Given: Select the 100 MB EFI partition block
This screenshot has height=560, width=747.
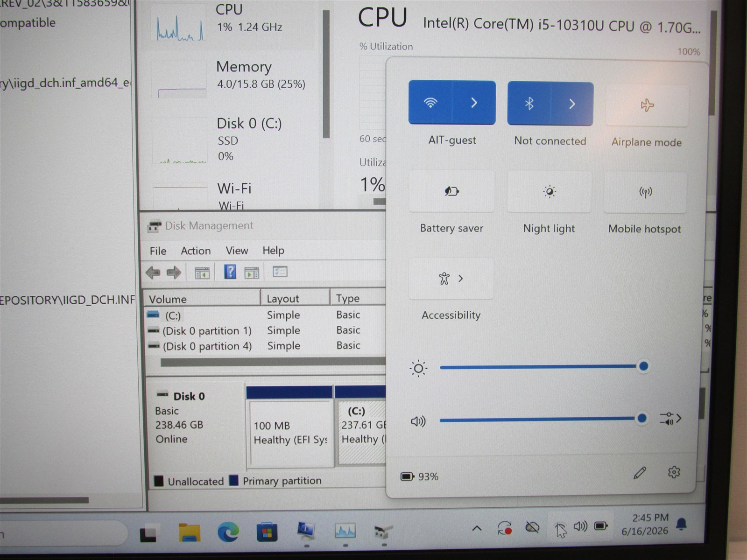Looking at the screenshot, I should tap(290, 427).
